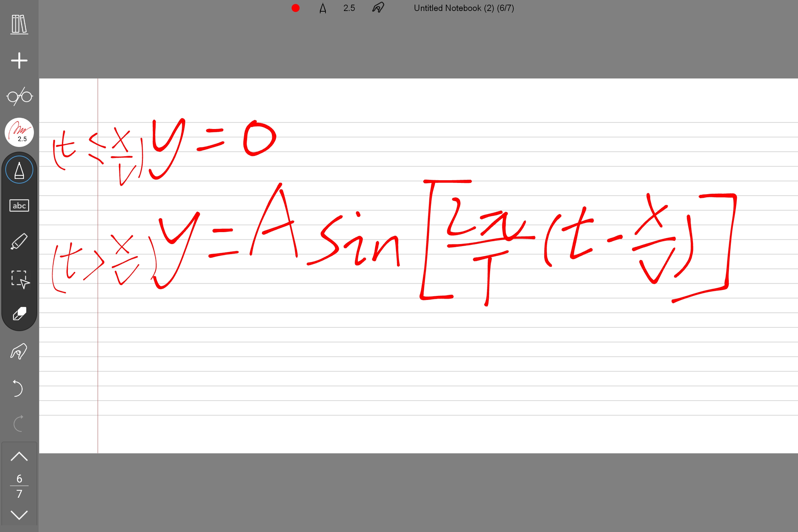
Task: Click the Untitled Notebook (2) (6/7) title
Action: (x=464, y=8)
